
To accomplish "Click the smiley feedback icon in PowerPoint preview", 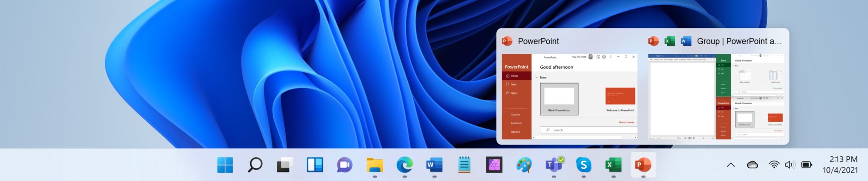I will (x=598, y=57).
